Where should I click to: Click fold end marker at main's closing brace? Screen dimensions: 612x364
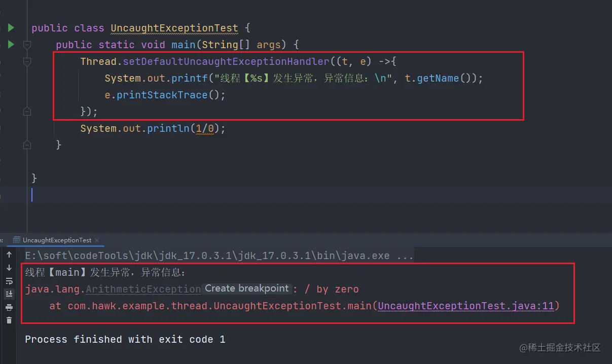[x=27, y=144]
